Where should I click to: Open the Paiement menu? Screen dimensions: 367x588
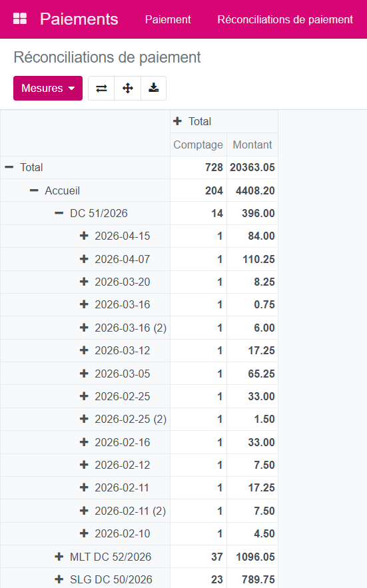tap(168, 19)
